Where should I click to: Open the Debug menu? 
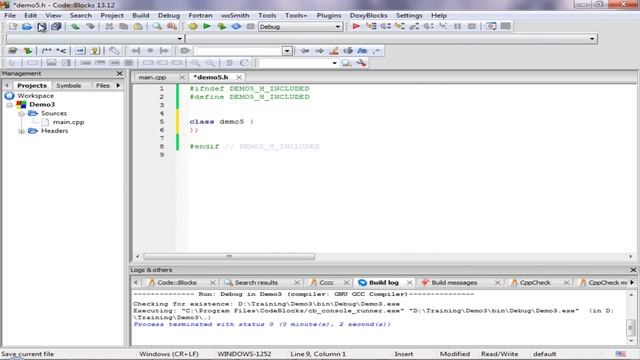tap(169, 16)
